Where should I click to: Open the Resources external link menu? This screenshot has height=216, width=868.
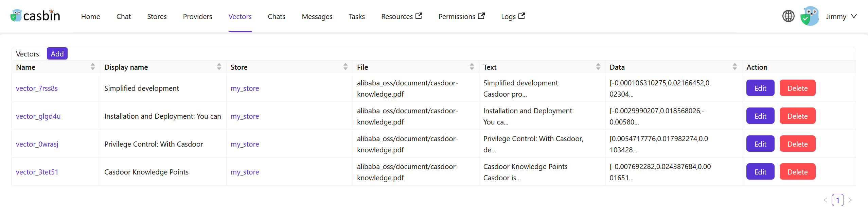(x=401, y=16)
